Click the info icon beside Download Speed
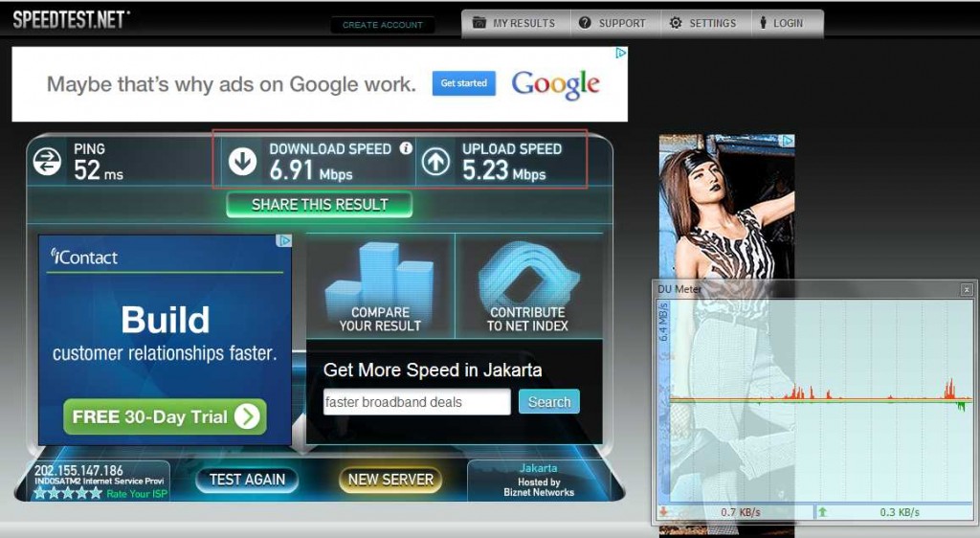980x538 pixels. pyautogui.click(x=406, y=148)
